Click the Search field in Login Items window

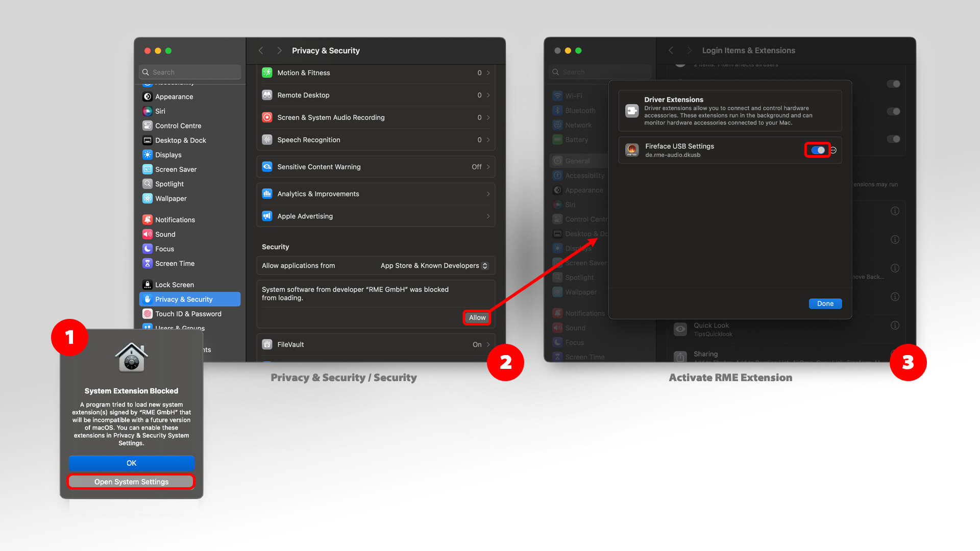pos(600,72)
